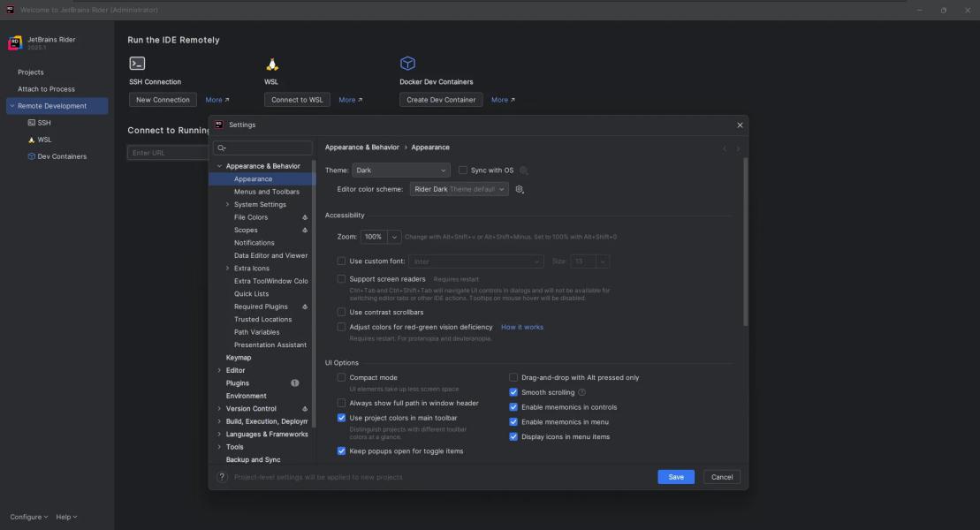Click the JetBrains Rider logo icon

[15, 43]
